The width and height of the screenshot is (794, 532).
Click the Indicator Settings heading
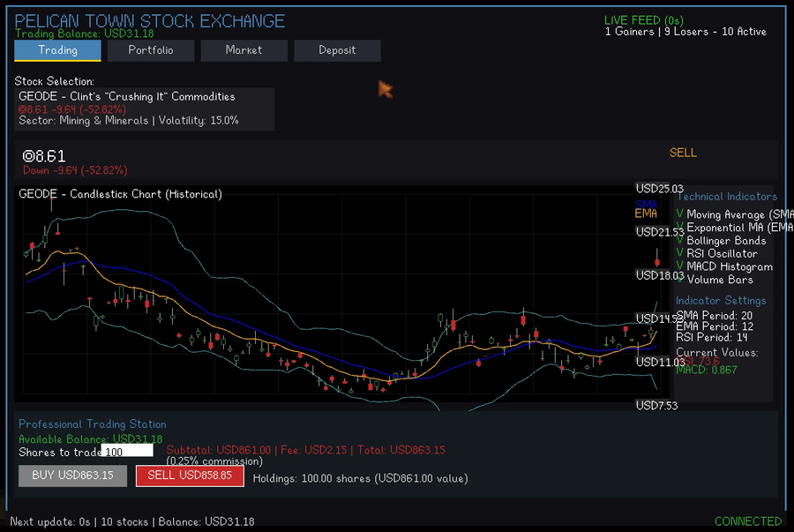coord(721,301)
